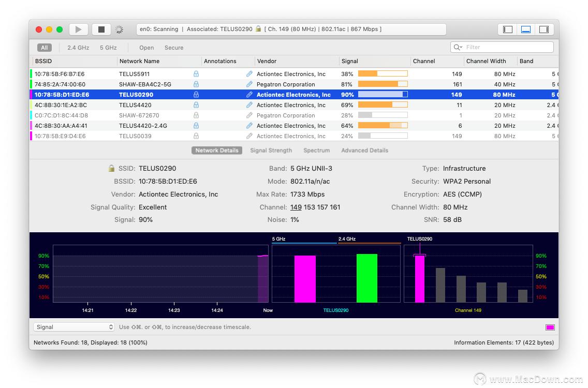Edit annotation pencil for TELUS0039
588x388 pixels.
tap(249, 136)
